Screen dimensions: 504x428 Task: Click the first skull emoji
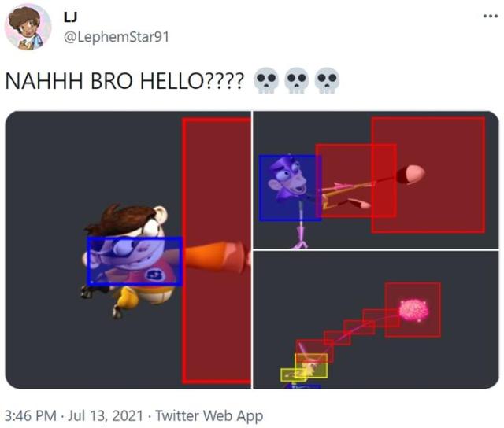[265, 80]
